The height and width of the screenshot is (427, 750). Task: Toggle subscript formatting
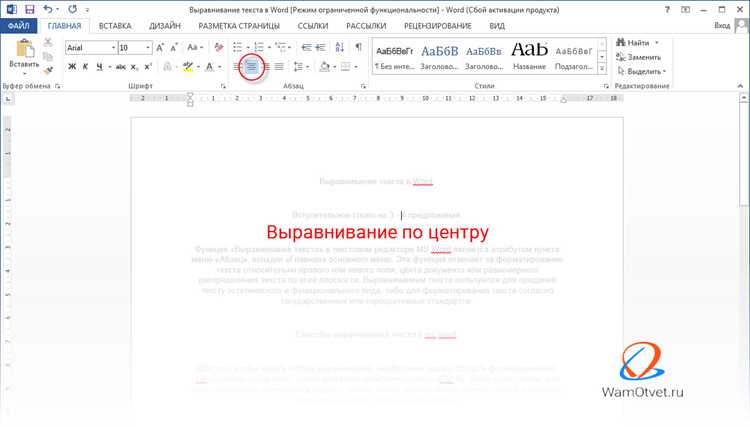134,67
